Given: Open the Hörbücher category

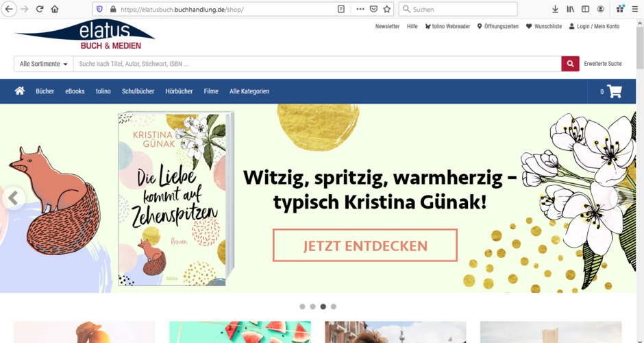Looking at the screenshot, I should [179, 91].
